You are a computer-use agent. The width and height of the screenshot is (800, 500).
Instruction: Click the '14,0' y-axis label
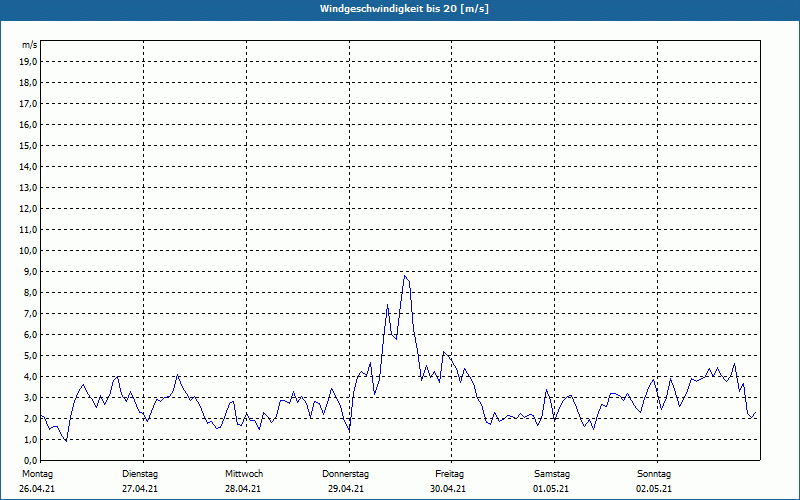(x=29, y=167)
